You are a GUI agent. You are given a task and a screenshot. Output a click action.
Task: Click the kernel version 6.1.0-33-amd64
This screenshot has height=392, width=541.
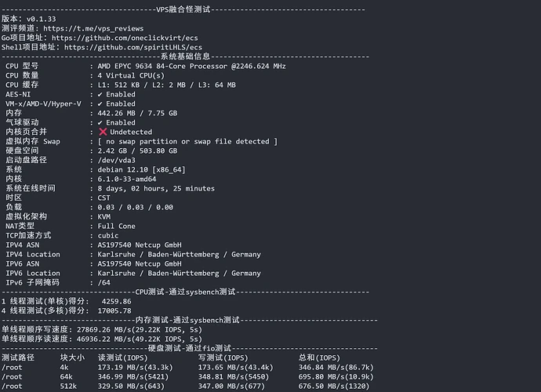pos(127,179)
